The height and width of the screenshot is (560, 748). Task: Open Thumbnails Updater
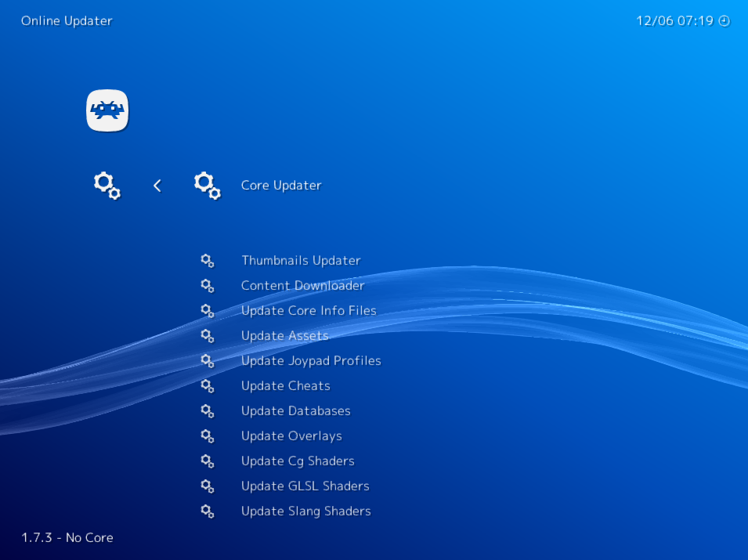(x=301, y=261)
